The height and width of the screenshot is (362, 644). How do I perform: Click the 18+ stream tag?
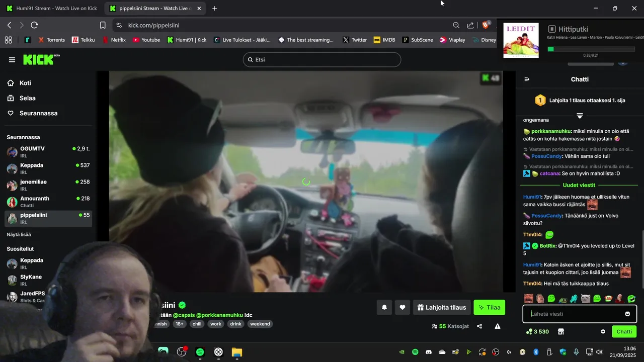tap(180, 324)
